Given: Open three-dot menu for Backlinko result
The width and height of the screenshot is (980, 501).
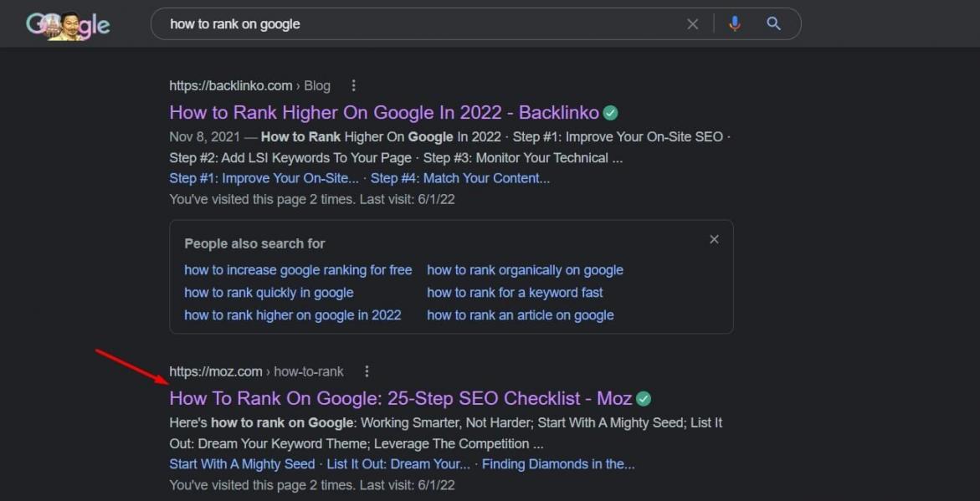Looking at the screenshot, I should [x=354, y=85].
